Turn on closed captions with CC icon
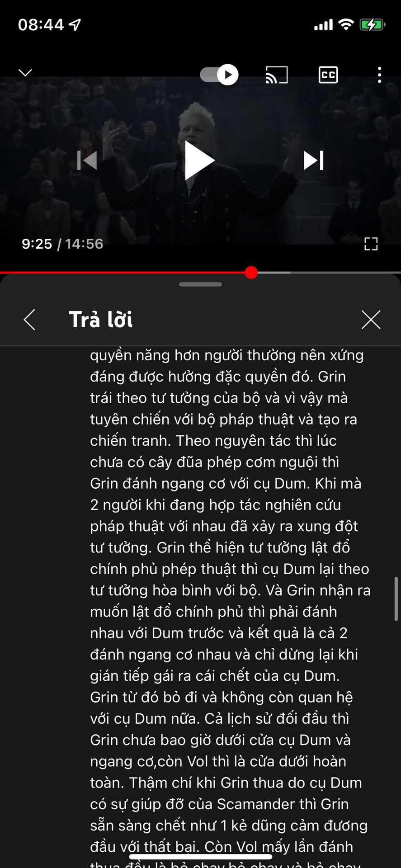Screen dimensions: 401x868 (x=328, y=75)
